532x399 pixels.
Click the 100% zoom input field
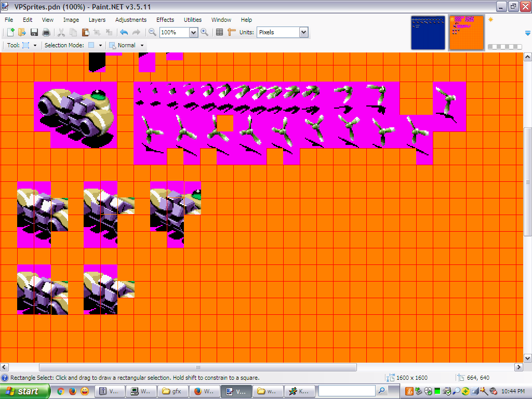(175, 32)
